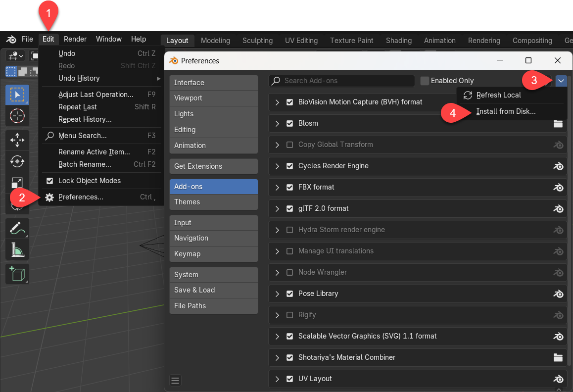Open the File menu
The height and width of the screenshot is (392, 573).
[x=27, y=39]
